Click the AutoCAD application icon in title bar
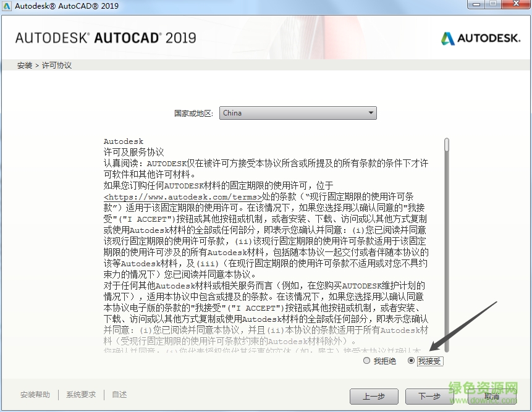 point(6,5)
